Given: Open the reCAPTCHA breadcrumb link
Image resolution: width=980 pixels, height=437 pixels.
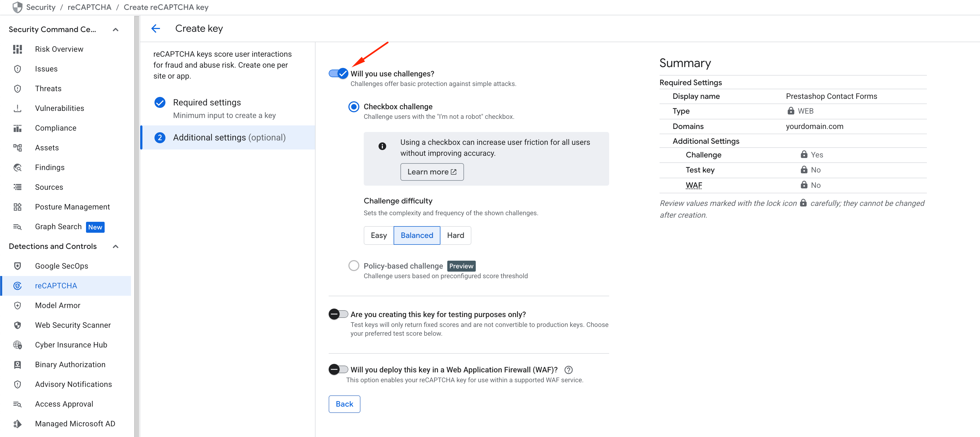Looking at the screenshot, I should [89, 7].
